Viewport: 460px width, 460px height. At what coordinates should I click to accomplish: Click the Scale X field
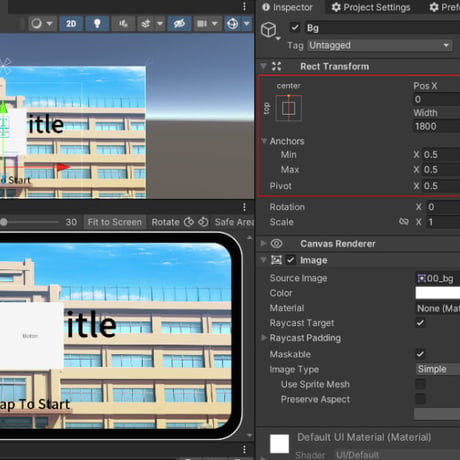click(x=443, y=222)
